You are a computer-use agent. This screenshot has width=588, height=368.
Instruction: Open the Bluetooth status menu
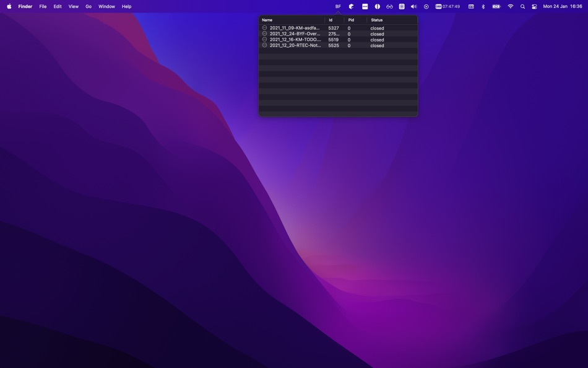483,6
